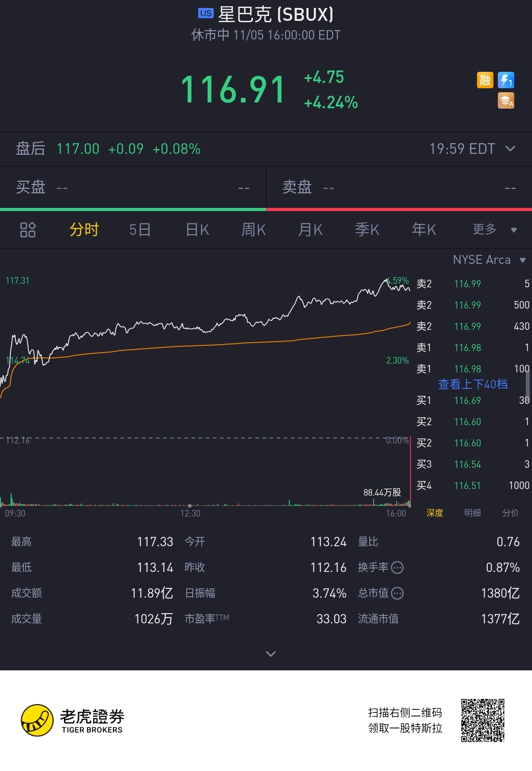Expand more stock stats with bottom chevron
The height and width of the screenshot is (771, 532).
tap(271, 654)
